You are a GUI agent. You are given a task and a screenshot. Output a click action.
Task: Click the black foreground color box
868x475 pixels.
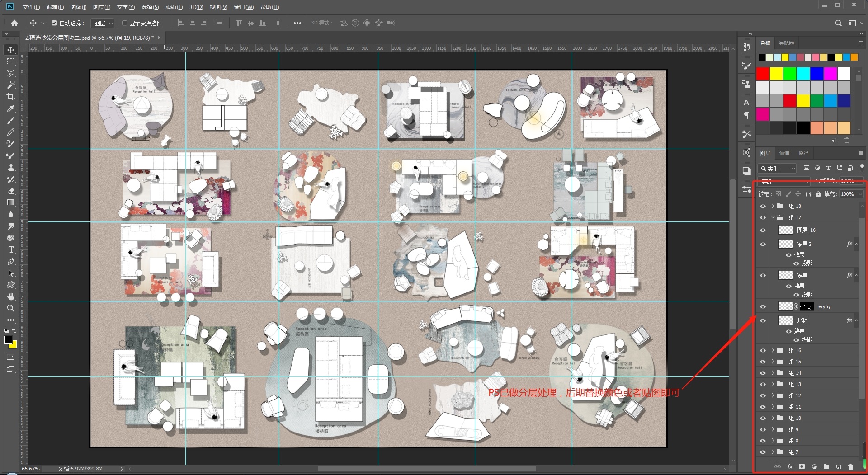click(8, 340)
